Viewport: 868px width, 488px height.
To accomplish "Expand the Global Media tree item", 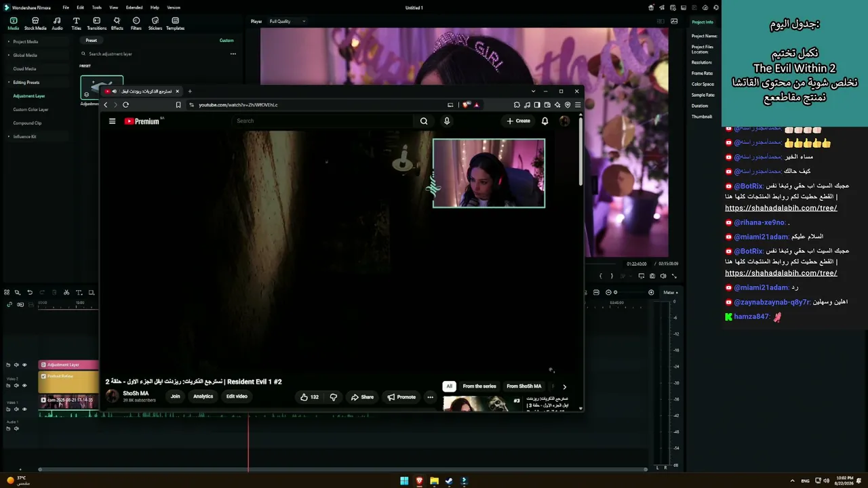I will point(8,55).
